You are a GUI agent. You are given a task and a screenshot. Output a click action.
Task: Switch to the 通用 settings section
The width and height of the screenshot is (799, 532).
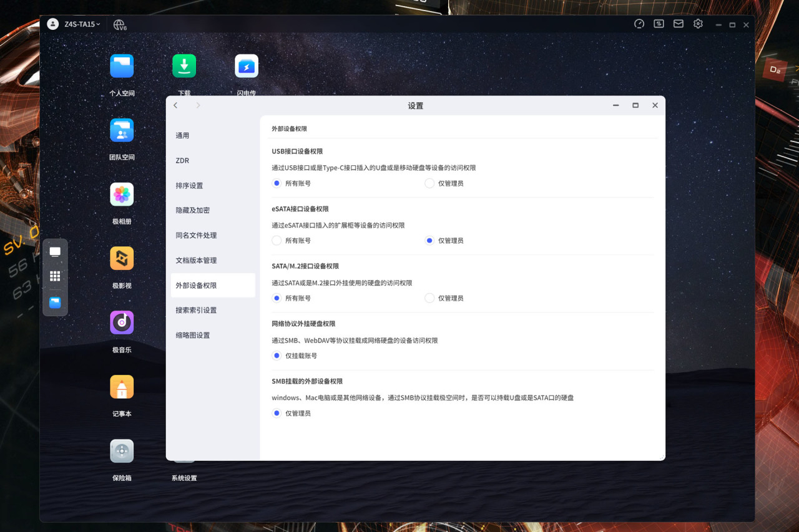click(x=213, y=135)
